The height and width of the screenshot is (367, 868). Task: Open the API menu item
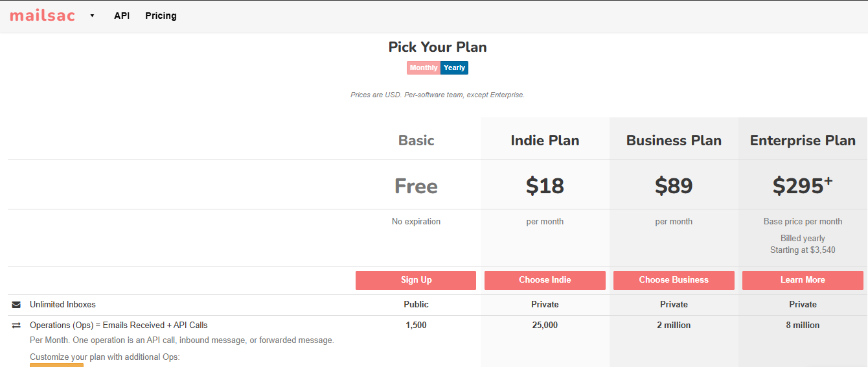(x=122, y=16)
